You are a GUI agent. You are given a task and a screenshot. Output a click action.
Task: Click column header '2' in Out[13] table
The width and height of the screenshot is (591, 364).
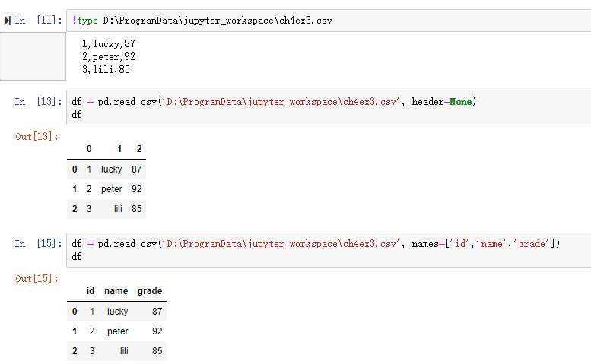[139, 149]
